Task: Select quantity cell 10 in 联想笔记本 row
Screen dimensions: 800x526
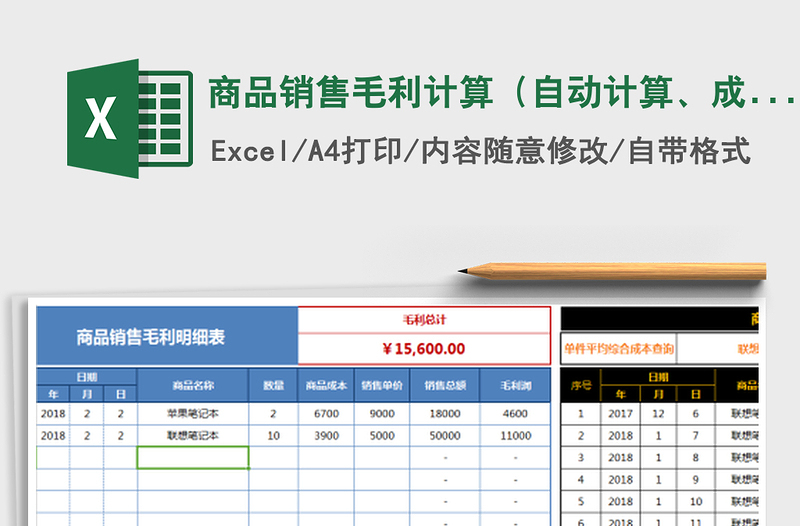Action: tap(273, 436)
